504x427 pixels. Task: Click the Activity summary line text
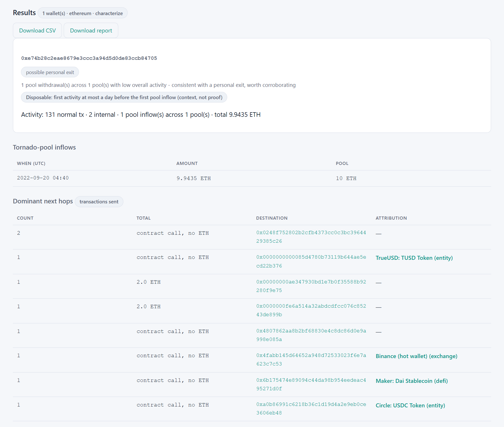pyautogui.click(x=141, y=115)
